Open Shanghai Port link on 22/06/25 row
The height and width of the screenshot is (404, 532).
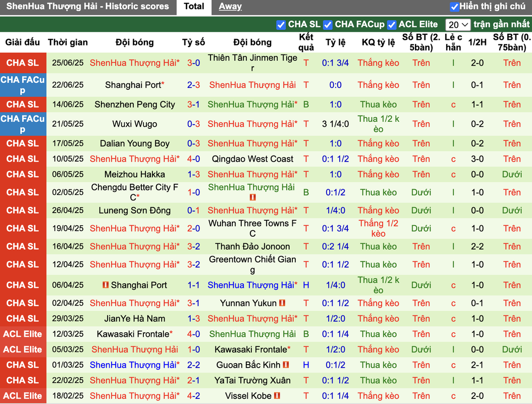pyautogui.click(x=133, y=85)
